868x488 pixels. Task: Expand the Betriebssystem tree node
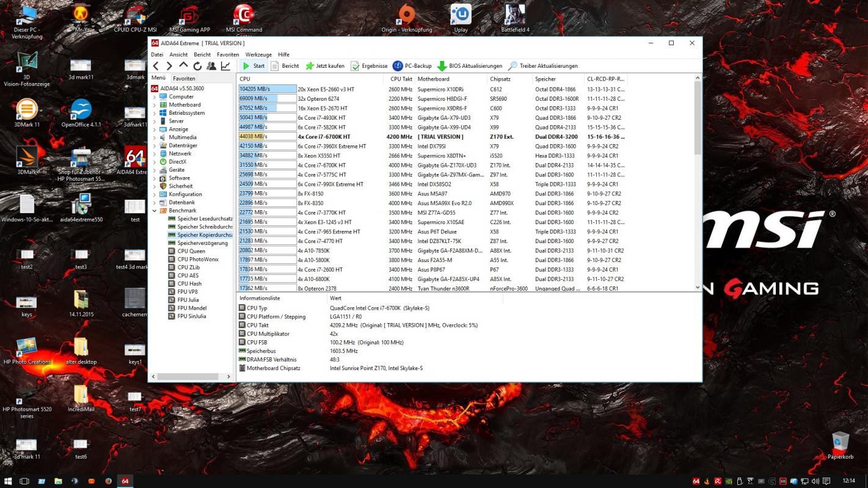155,113
